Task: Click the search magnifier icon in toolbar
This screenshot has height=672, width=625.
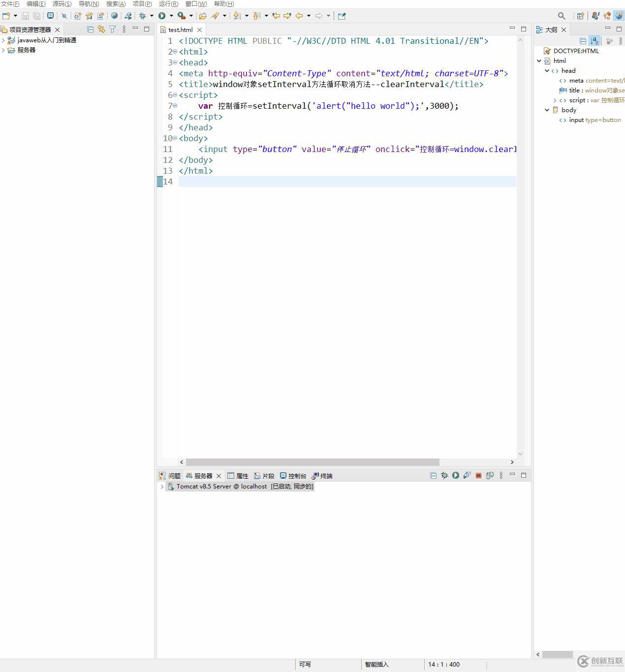Action: (562, 16)
